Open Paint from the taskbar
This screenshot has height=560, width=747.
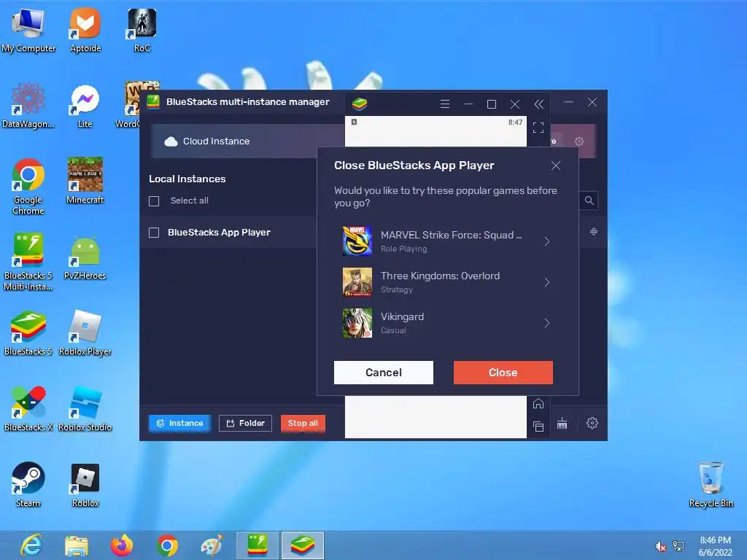[212, 545]
